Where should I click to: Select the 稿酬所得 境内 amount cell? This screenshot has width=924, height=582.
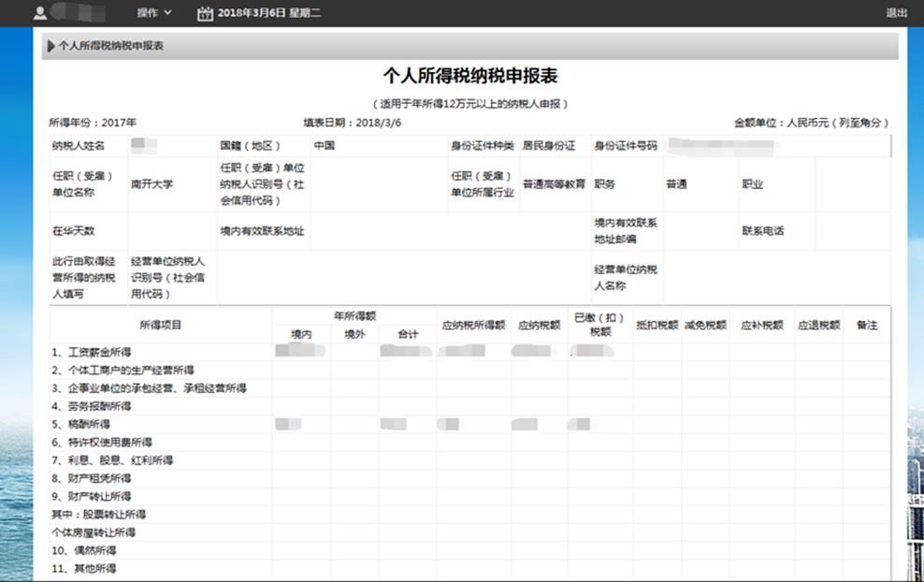pos(301,424)
